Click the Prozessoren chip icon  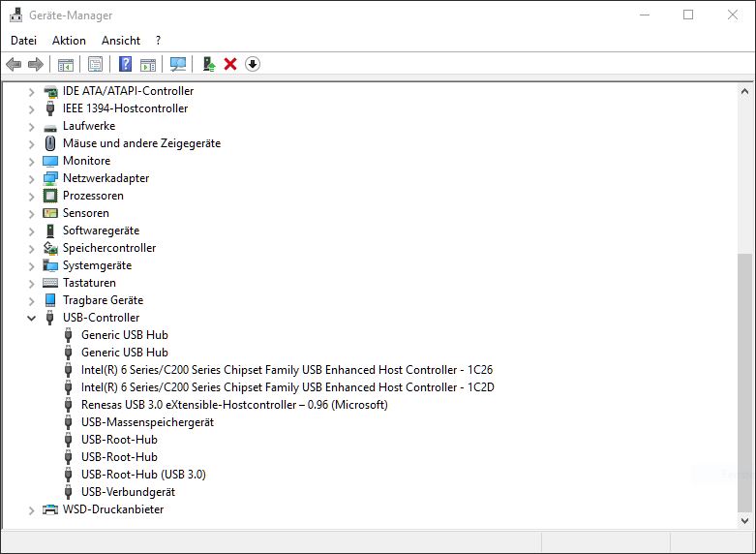tap(50, 196)
